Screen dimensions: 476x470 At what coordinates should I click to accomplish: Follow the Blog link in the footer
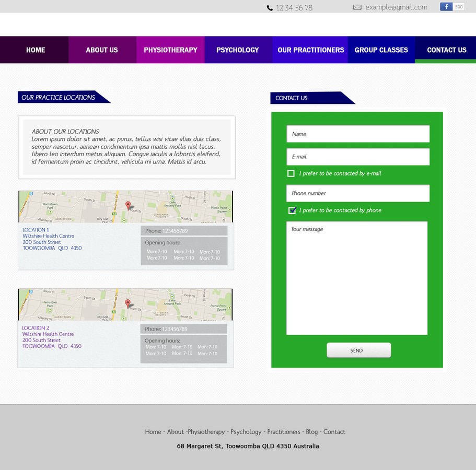coord(312,432)
